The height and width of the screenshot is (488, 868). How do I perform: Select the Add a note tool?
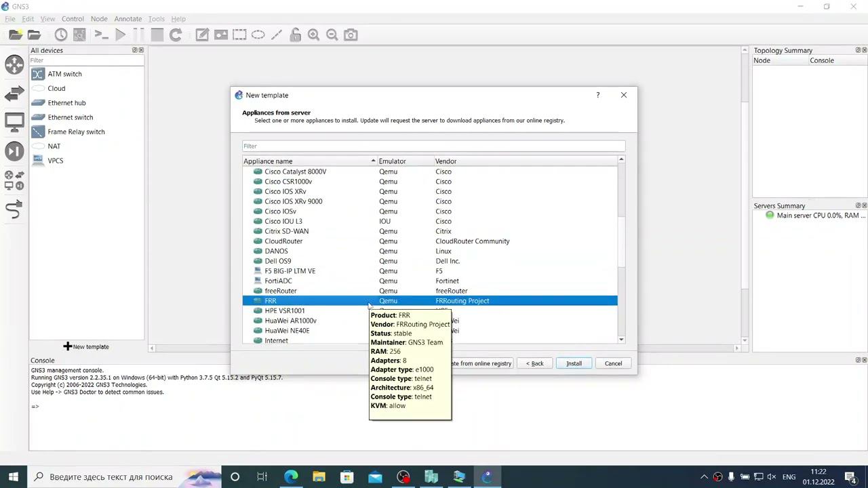pos(202,35)
